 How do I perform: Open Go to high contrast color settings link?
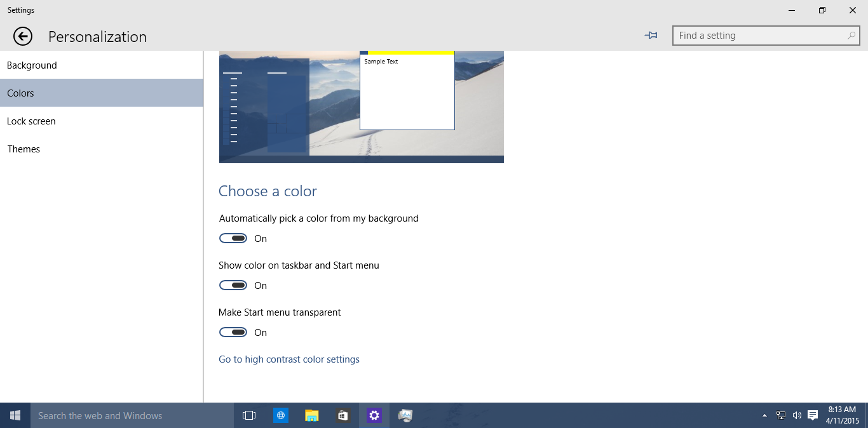[x=289, y=359]
